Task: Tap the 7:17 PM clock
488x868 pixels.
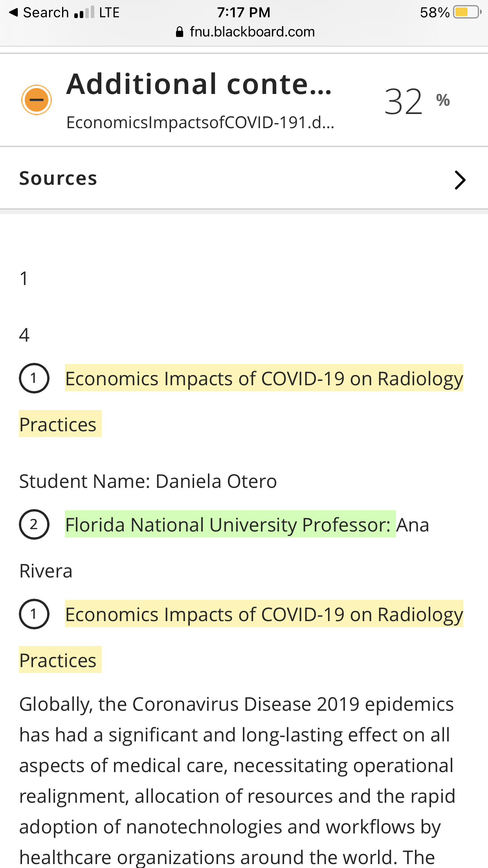Action: coord(244,13)
